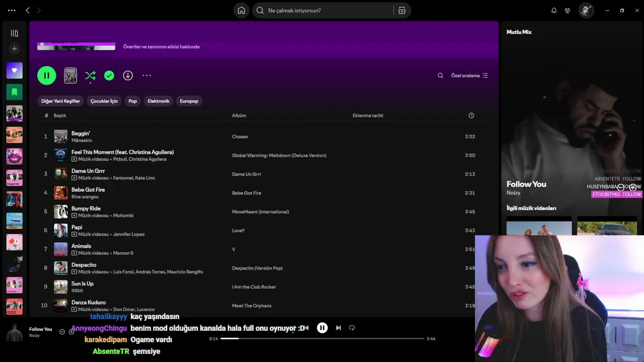This screenshot has width=644, height=362.
Task: Select the 'Sun Is Up' track title
Action: (x=83, y=284)
